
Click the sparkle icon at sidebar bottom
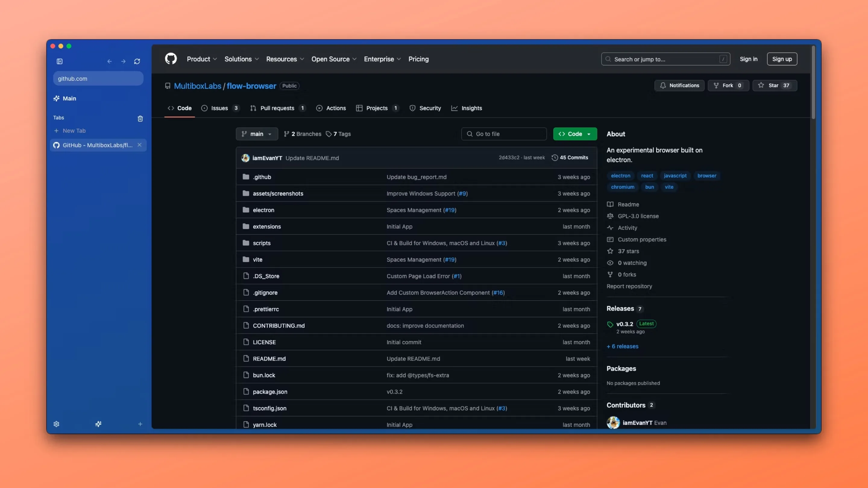98,424
